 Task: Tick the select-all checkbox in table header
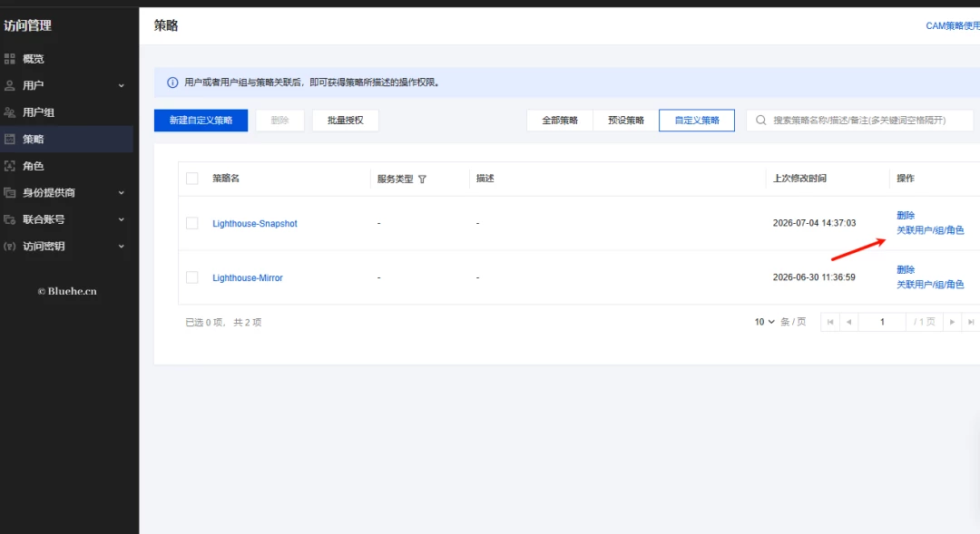point(191,179)
